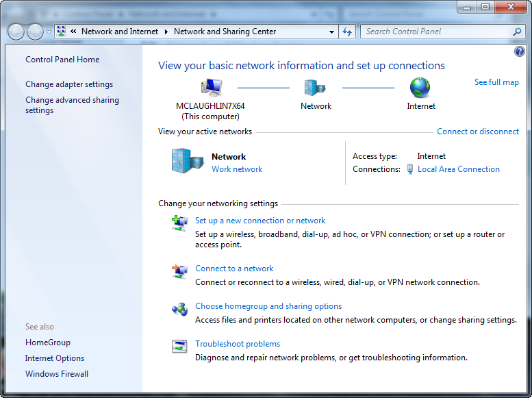This screenshot has width=532, height=398.
Task: Click the Back navigation arrow button
Action: 16,32
